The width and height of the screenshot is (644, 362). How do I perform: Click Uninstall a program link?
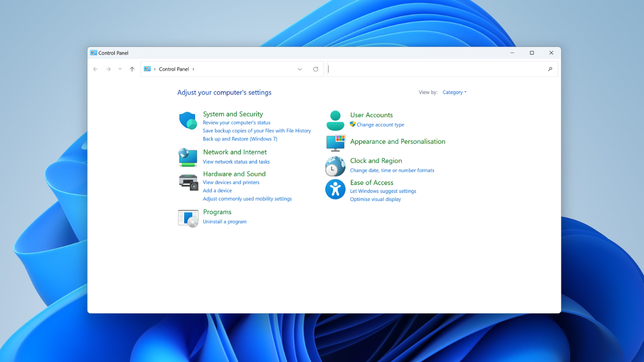coord(224,222)
